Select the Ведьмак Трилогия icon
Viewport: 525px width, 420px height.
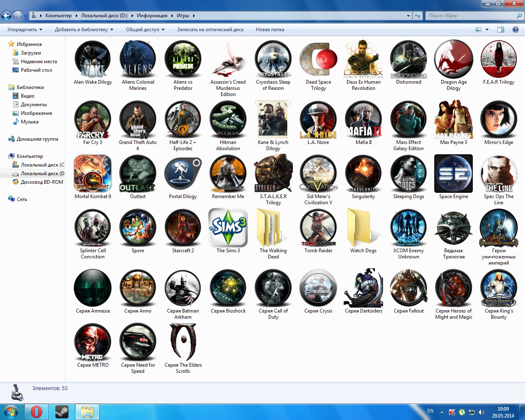click(x=454, y=228)
